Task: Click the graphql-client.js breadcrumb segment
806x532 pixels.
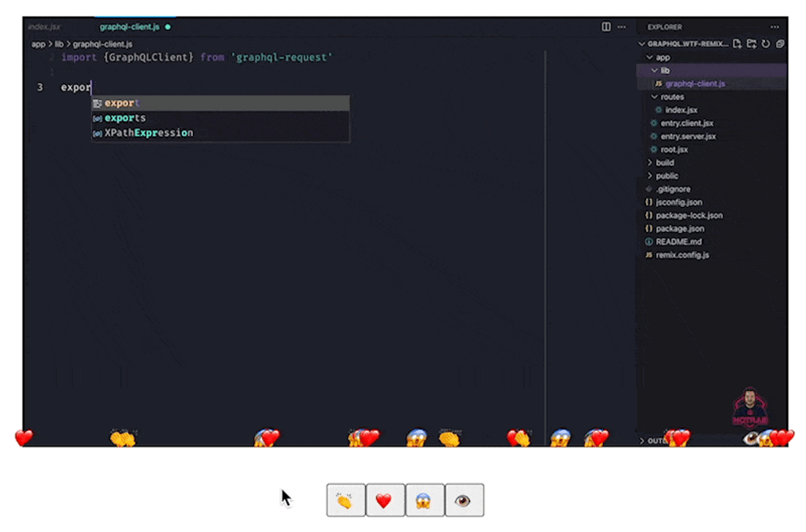Action: (x=102, y=44)
